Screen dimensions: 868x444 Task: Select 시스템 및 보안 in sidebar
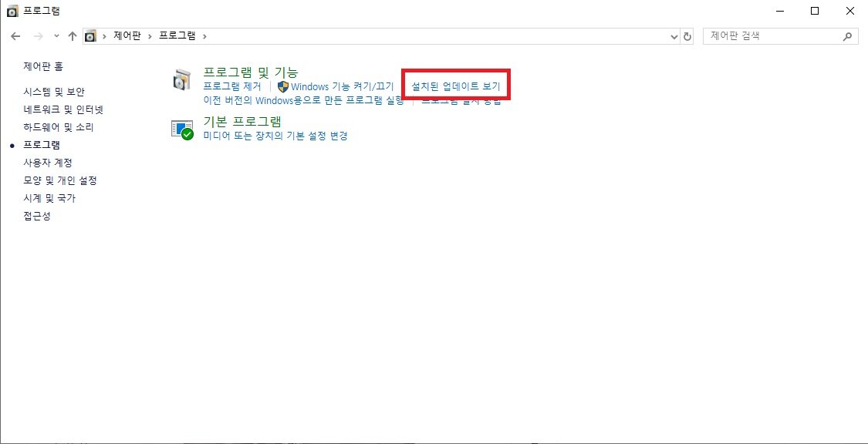point(54,92)
